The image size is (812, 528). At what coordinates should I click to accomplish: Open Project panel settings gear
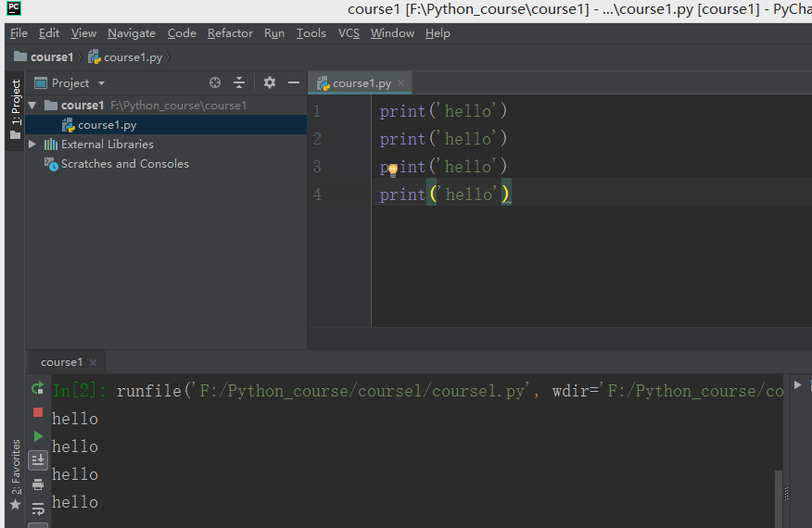point(270,82)
